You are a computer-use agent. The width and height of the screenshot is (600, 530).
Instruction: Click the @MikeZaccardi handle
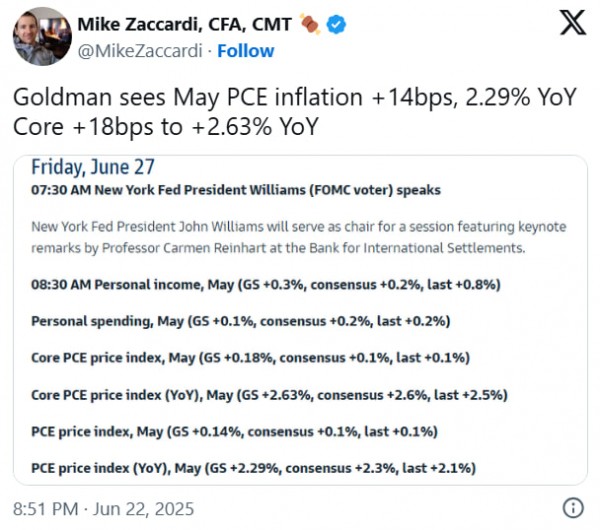click(x=137, y=50)
